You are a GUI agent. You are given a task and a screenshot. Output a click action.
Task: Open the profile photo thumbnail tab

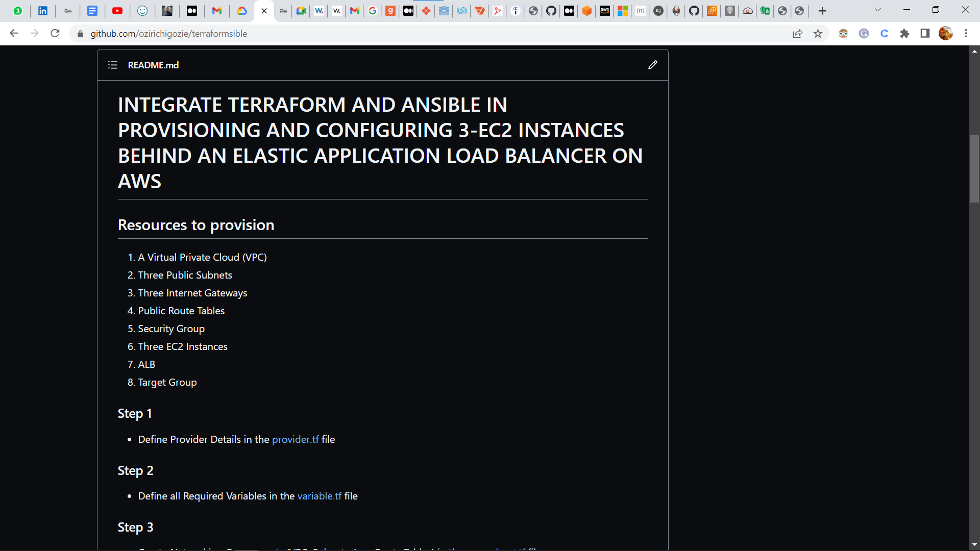167,11
